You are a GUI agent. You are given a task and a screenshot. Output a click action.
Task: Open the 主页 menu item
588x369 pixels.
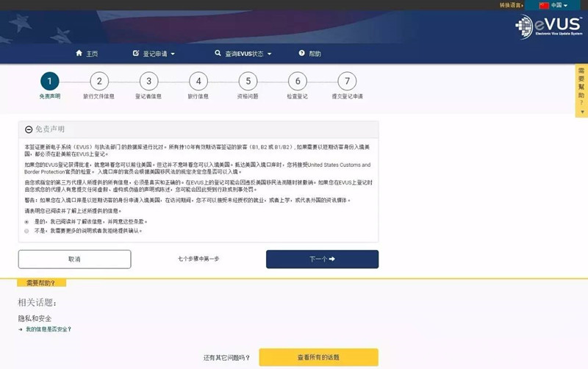click(x=87, y=54)
